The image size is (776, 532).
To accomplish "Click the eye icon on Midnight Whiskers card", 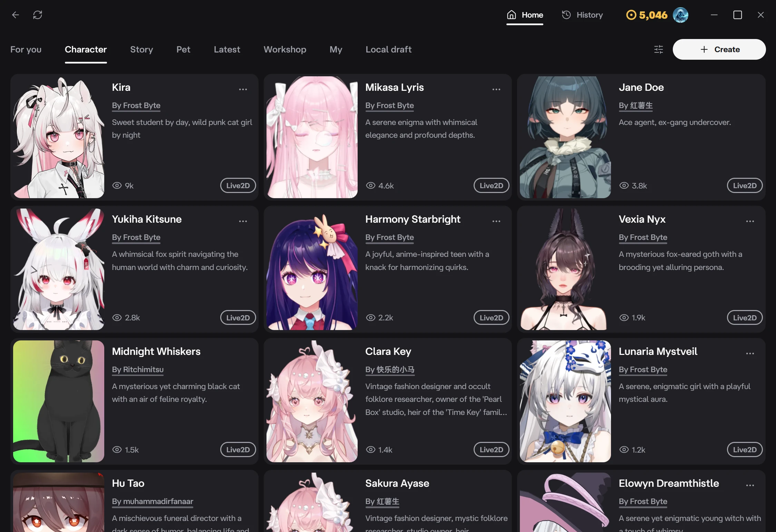I will tap(117, 449).
